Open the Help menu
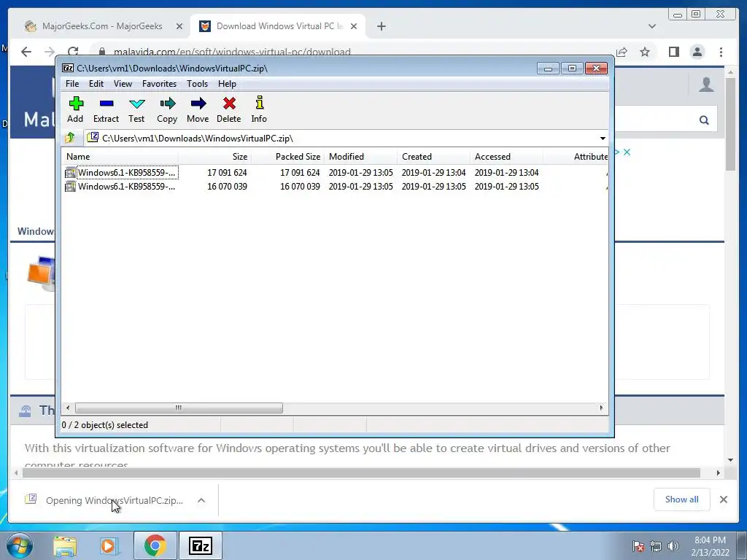747x560 pixels. coord(228,84)
